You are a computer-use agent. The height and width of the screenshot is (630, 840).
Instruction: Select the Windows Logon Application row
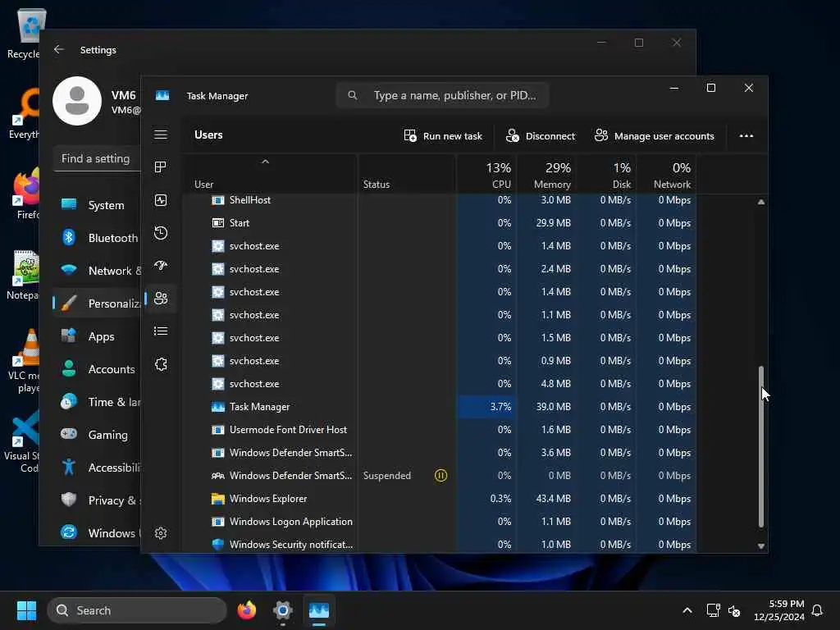tap(440, 521)
